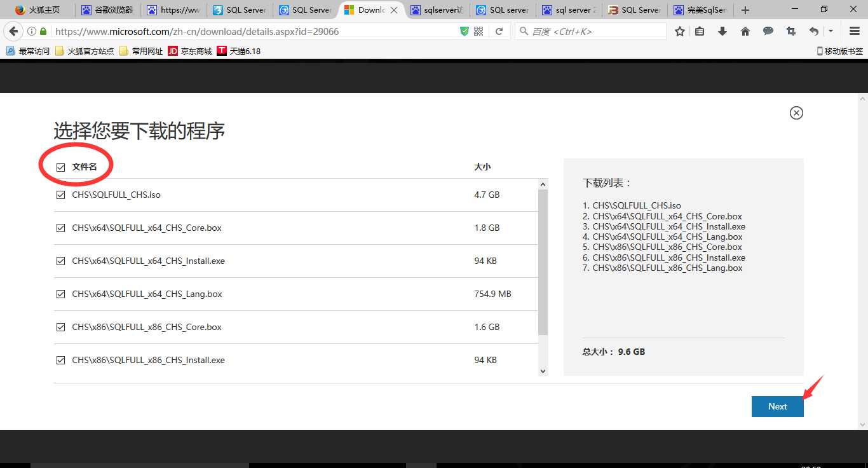868x468 pixels.
Task: Click the green shield icon in address bar
Action: pos(465,31)
